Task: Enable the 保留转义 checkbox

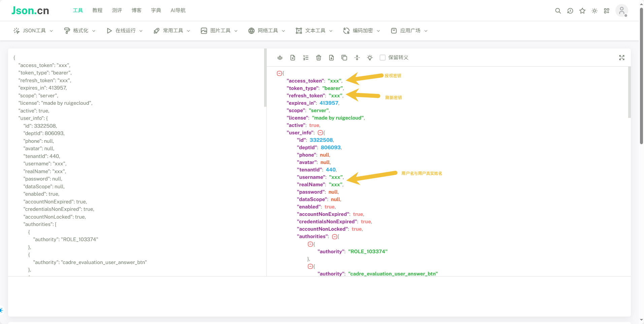Action: [383, 58]
